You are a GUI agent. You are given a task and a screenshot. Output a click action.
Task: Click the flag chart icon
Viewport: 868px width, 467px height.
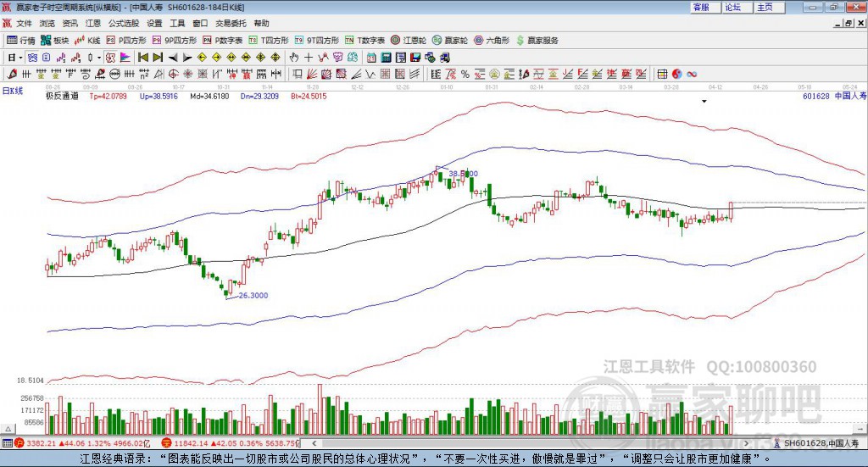pyautogui.click(x=125, y=58)
